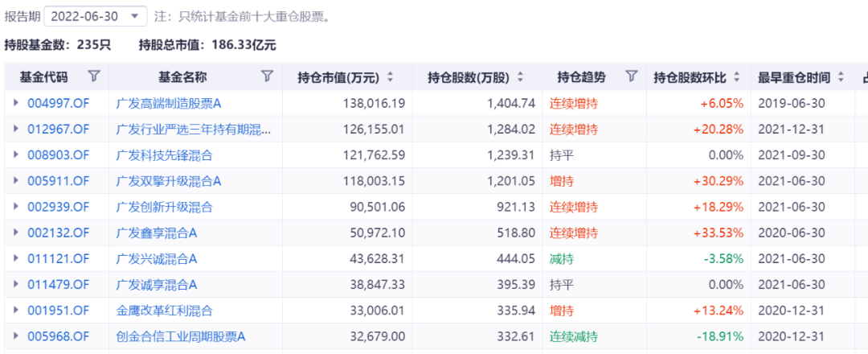Open fund code 004997.OF link
868x354 pixels.
tap(58, 104)
